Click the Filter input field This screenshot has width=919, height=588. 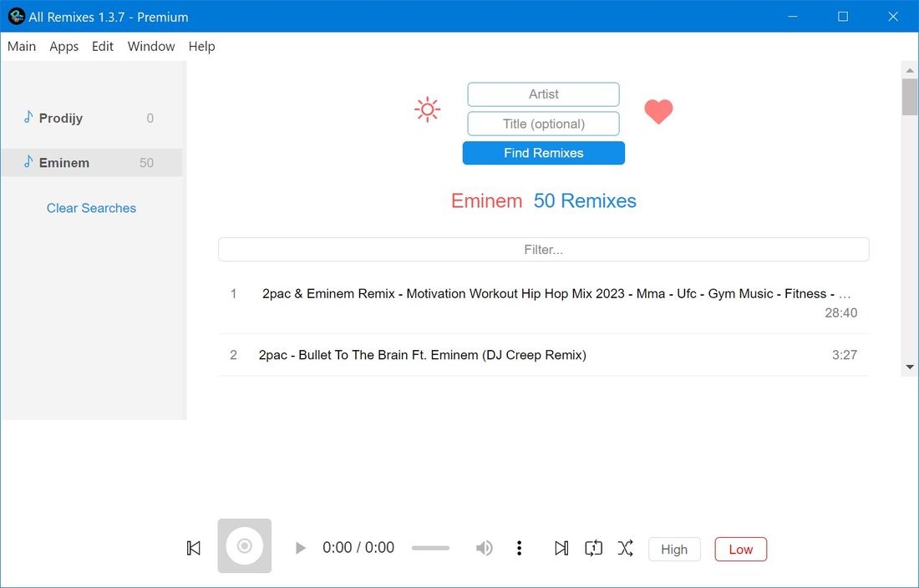tap(543, 249)
